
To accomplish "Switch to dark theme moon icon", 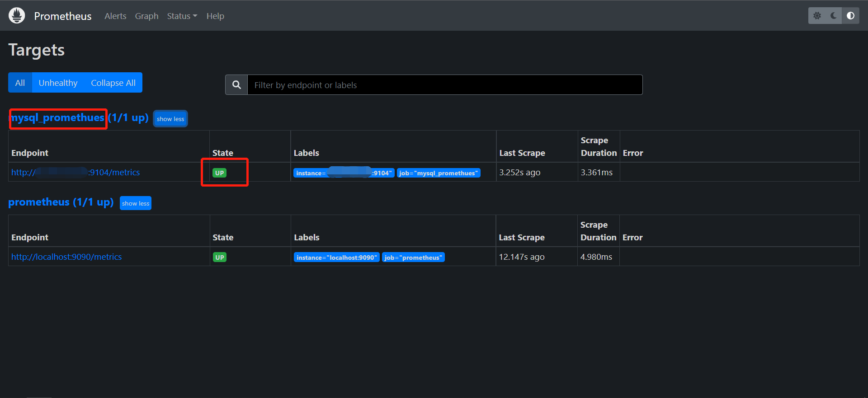I will 834,16.
